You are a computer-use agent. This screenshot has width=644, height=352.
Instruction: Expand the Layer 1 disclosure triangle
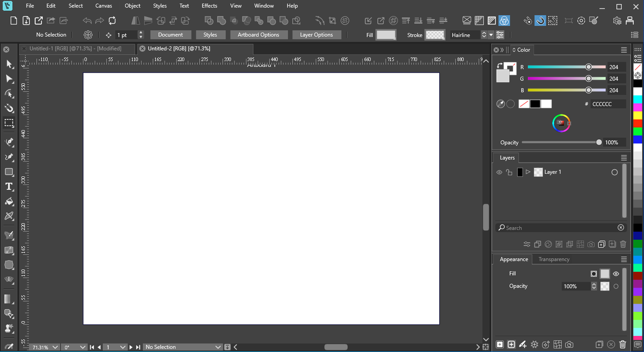click(x=528, y=172)
